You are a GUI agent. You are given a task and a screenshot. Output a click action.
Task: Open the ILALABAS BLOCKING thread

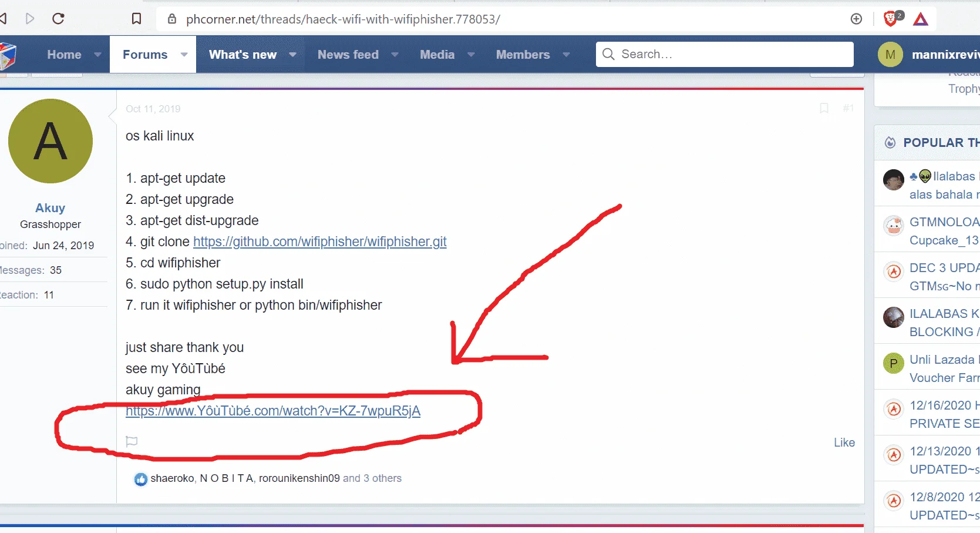pos(944,323)
